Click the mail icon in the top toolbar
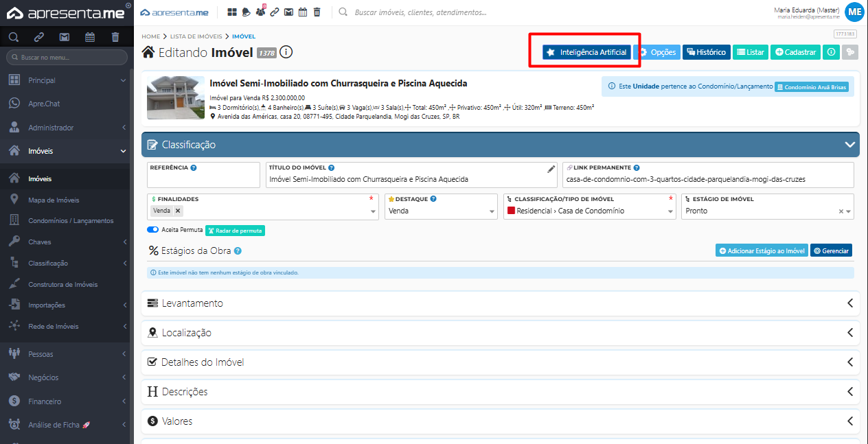The width and height of the screenshot is (868, 444). point(288,12)
